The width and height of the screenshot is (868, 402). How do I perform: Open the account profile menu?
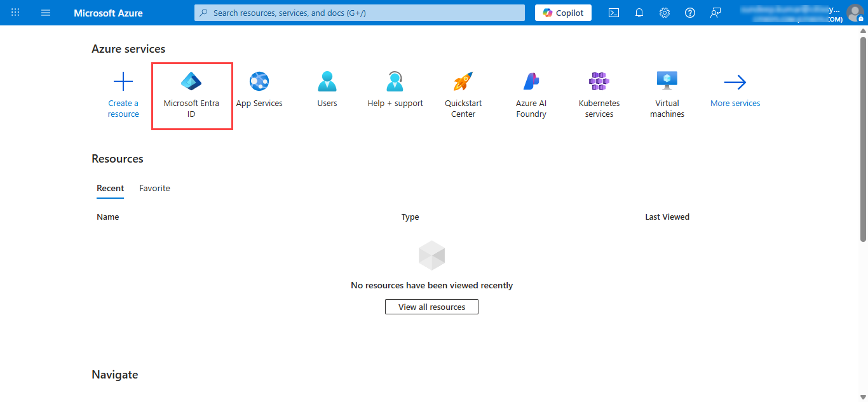[x=855, y=13]
